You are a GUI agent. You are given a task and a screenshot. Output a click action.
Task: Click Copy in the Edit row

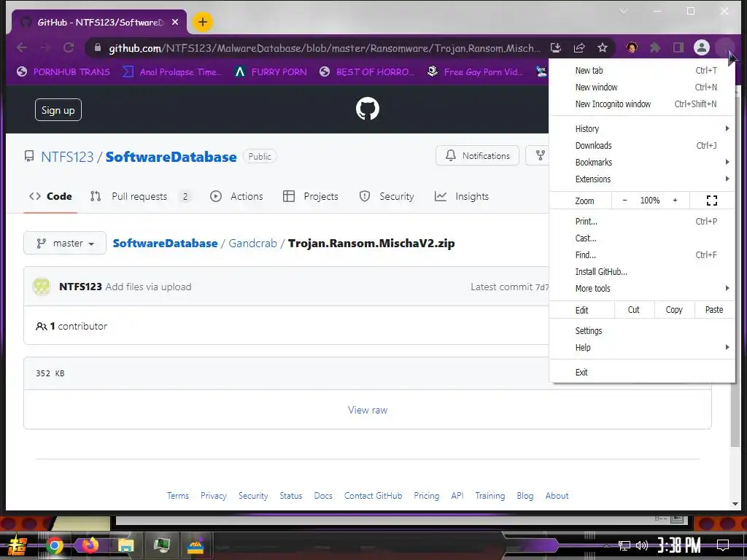pos(674,310)
